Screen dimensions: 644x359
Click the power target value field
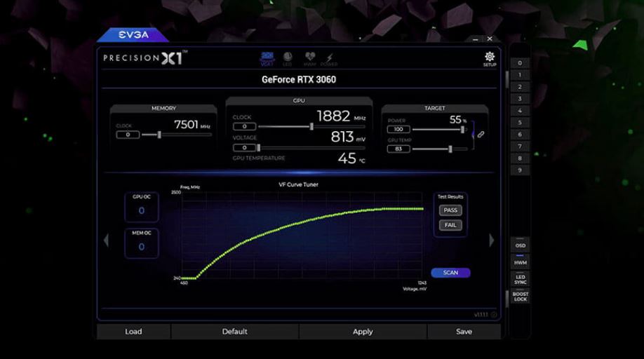(398, 129)
